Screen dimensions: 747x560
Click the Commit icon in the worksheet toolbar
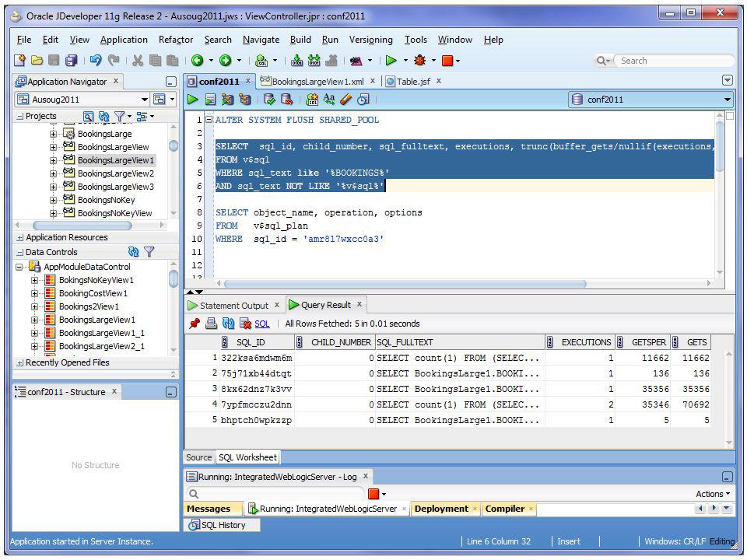(269, 99)
